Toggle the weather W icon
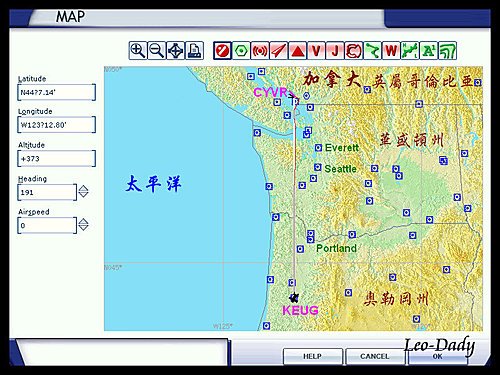Image resolution: width=500 pixels, height=375 pixels. (391, 51)
